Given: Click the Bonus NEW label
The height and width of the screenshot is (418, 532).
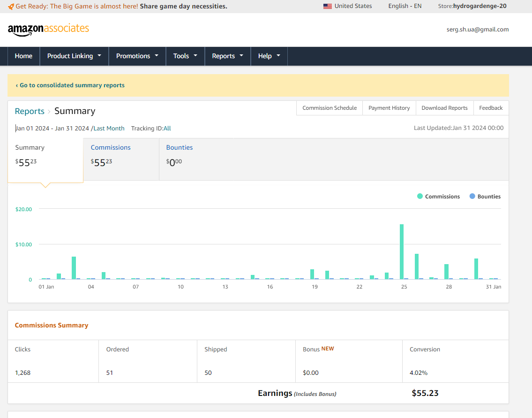Looking at the screenshot, I should point(318,349).
